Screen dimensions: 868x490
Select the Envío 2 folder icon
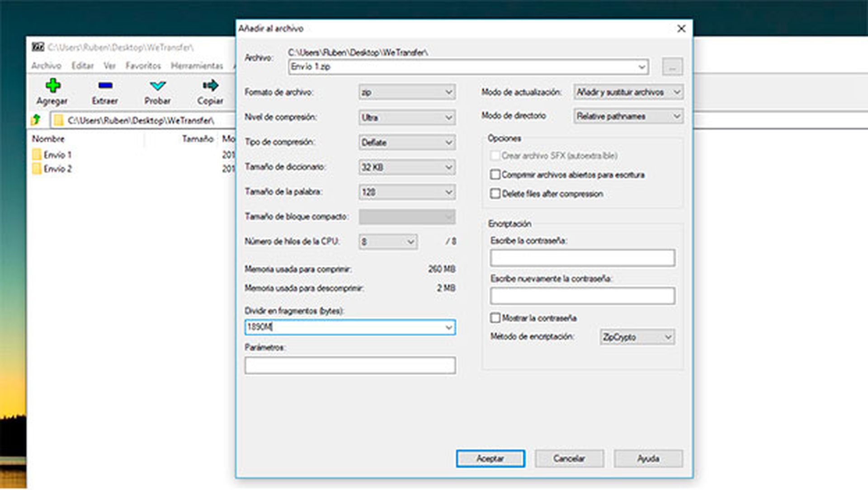pos(37,169)
